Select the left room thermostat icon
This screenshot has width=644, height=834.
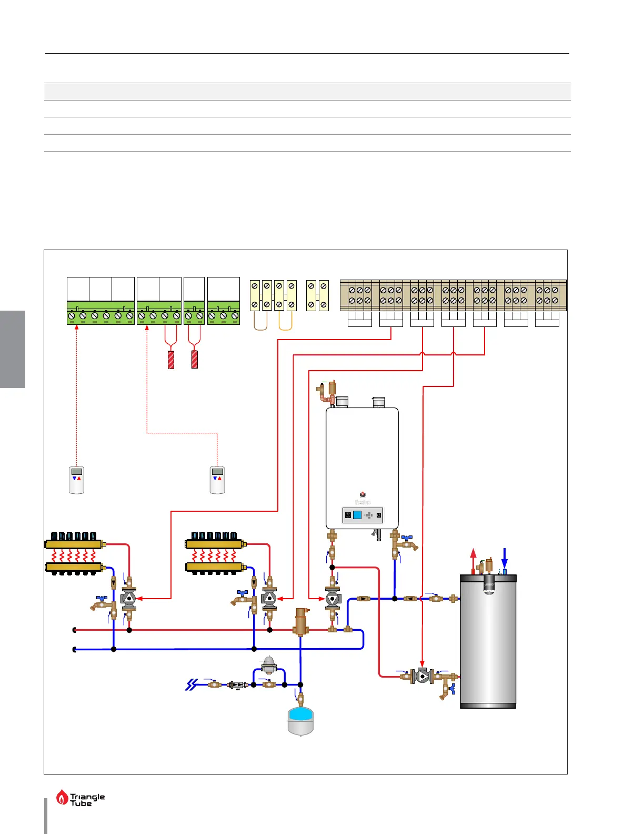(77, 480)
